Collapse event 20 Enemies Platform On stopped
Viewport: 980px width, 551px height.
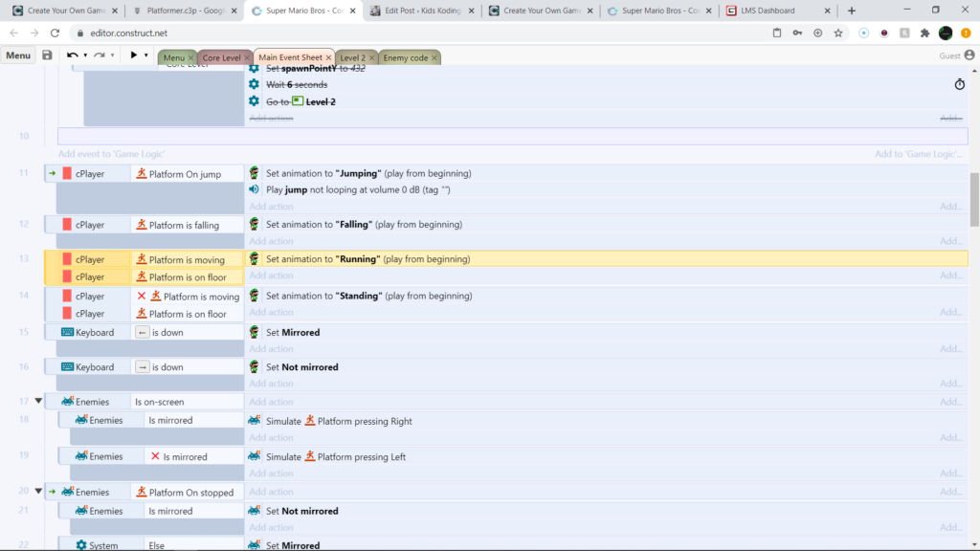[x=38, y=492]
